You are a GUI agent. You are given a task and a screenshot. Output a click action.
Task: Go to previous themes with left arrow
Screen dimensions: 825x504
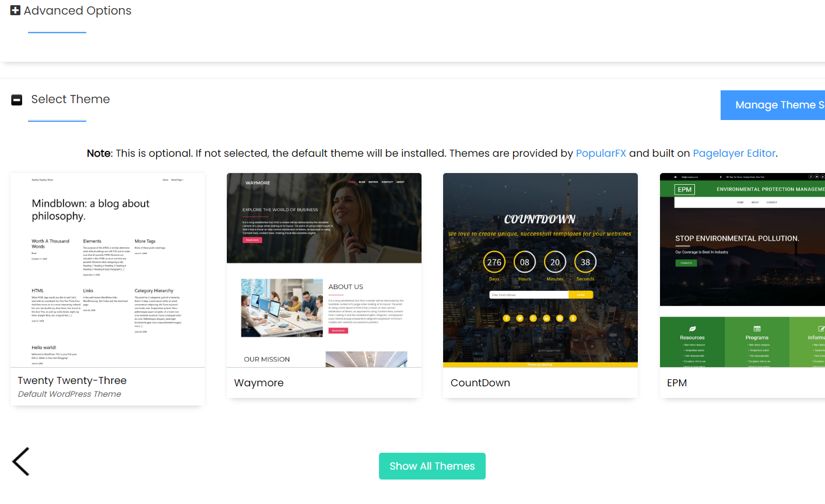(x=21, y=461)
